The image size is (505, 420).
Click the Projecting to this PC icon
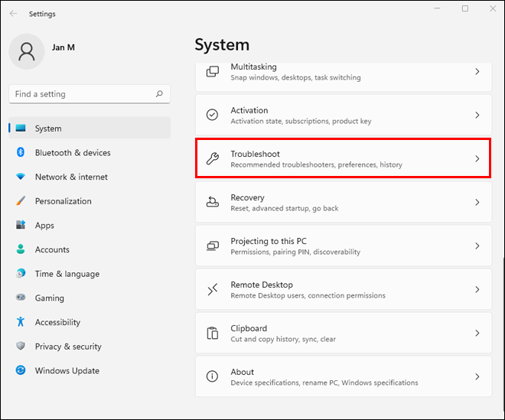(213, 246)
